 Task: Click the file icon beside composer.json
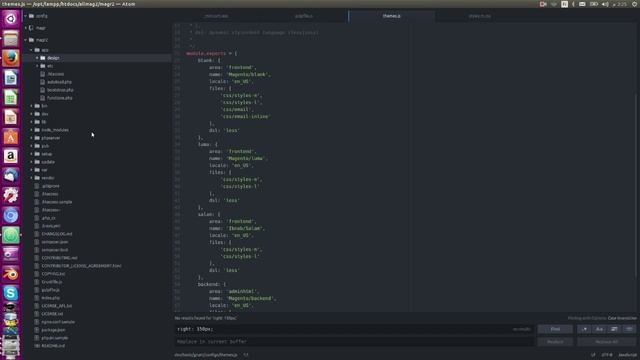coord(37,242)
